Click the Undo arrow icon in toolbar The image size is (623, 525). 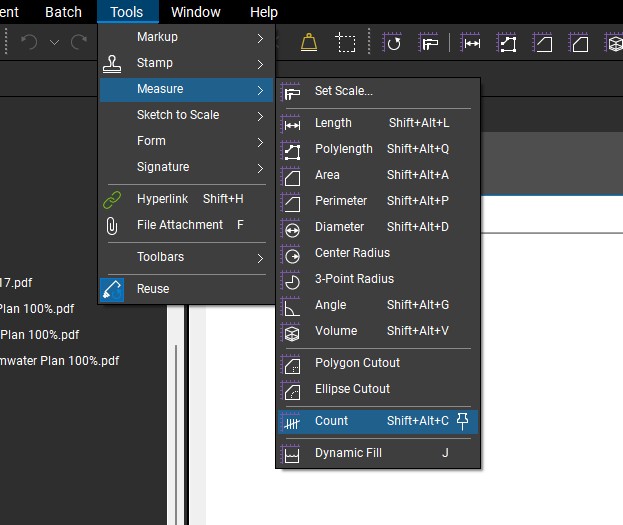tap(29, 42)
